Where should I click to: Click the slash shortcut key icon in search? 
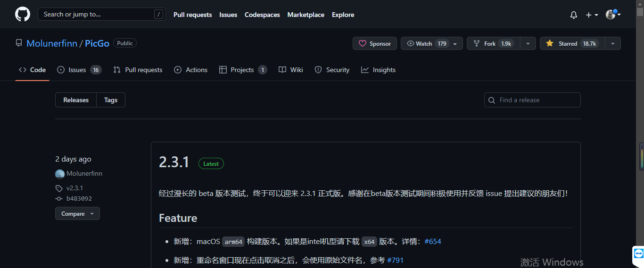[158, 14]
